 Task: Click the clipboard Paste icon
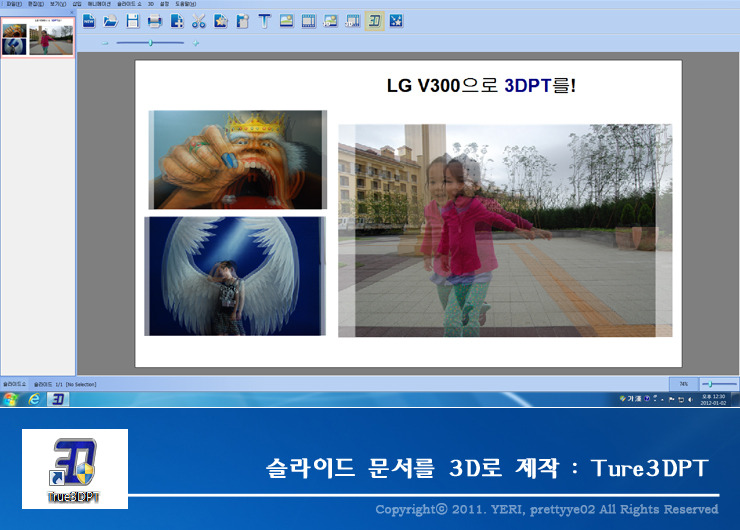pos(243,21)
